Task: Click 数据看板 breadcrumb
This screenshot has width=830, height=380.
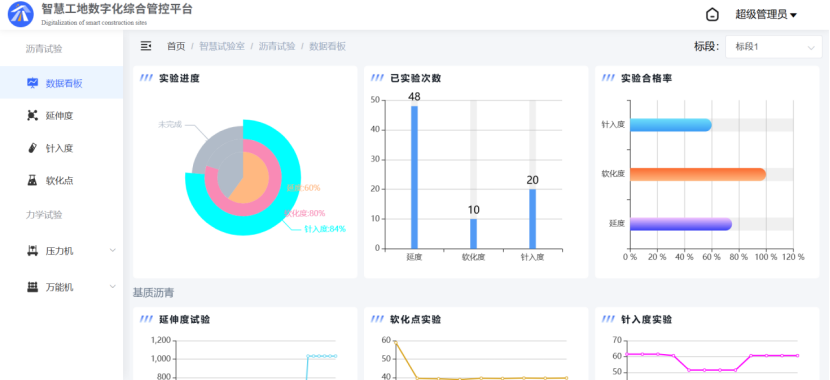Action: (x=327, y=47)
